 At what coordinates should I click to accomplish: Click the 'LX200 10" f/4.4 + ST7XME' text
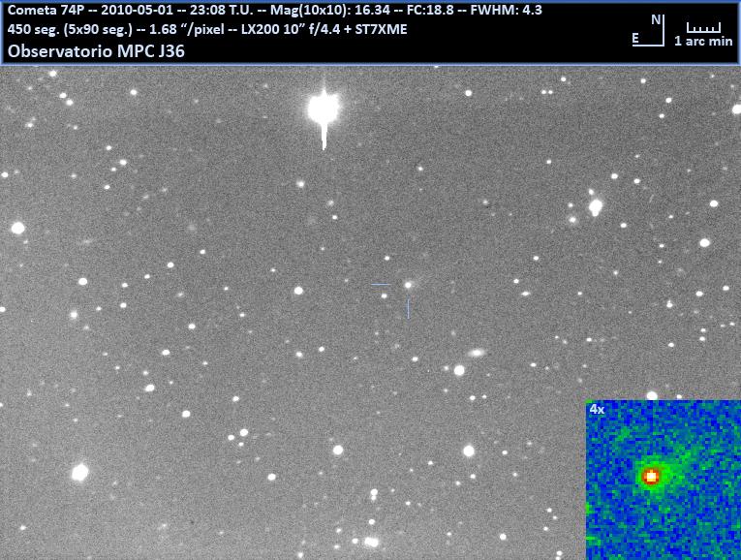click(x=324, y=29)
